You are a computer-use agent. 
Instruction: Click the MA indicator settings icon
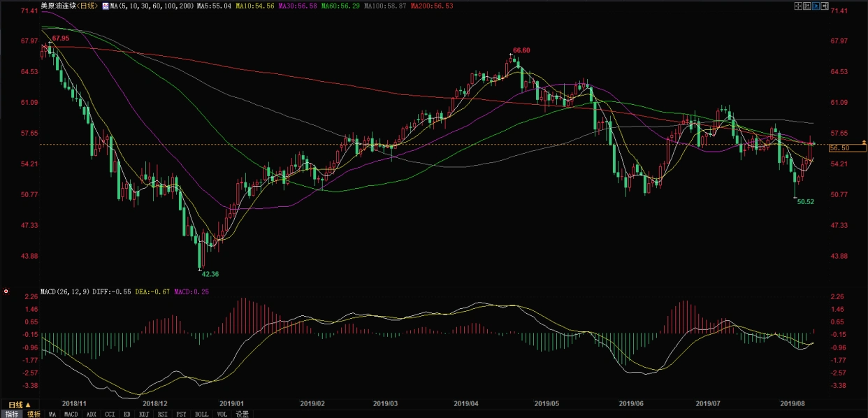(x=105, y=6)
